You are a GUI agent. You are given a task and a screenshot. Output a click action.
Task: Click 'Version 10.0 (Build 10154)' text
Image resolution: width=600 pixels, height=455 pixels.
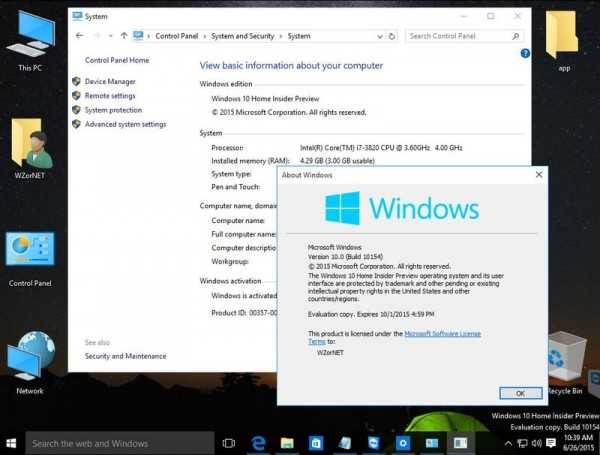345,256
